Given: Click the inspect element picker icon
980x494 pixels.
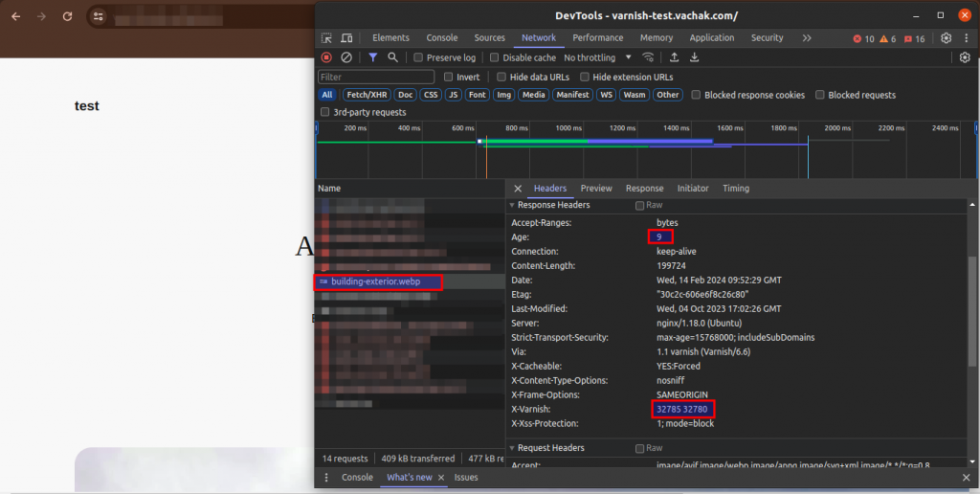Looking at the screenshot, I should (326, 38).
